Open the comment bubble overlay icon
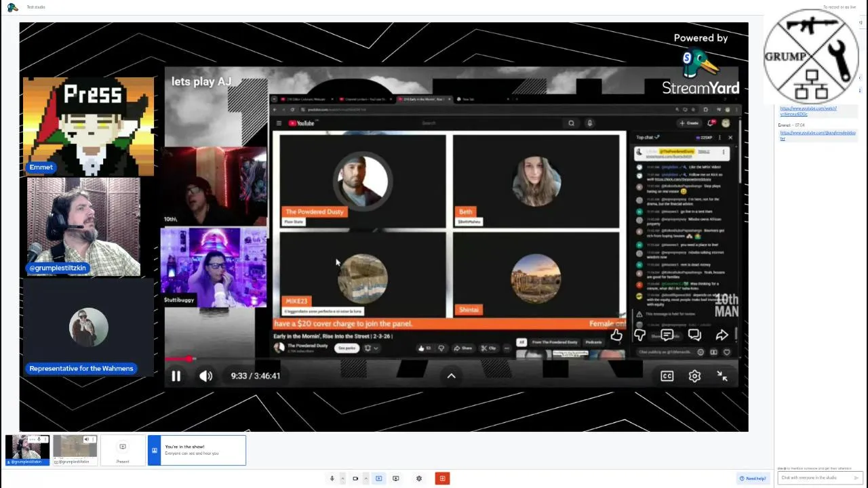This screenshot has height=488, width=868. point(667,335)
